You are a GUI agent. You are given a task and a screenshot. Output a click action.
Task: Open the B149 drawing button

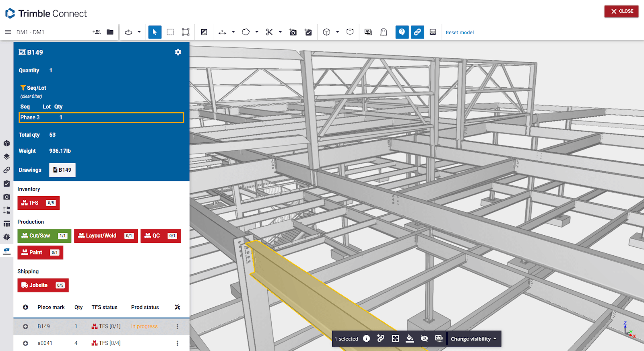point(62,170)
